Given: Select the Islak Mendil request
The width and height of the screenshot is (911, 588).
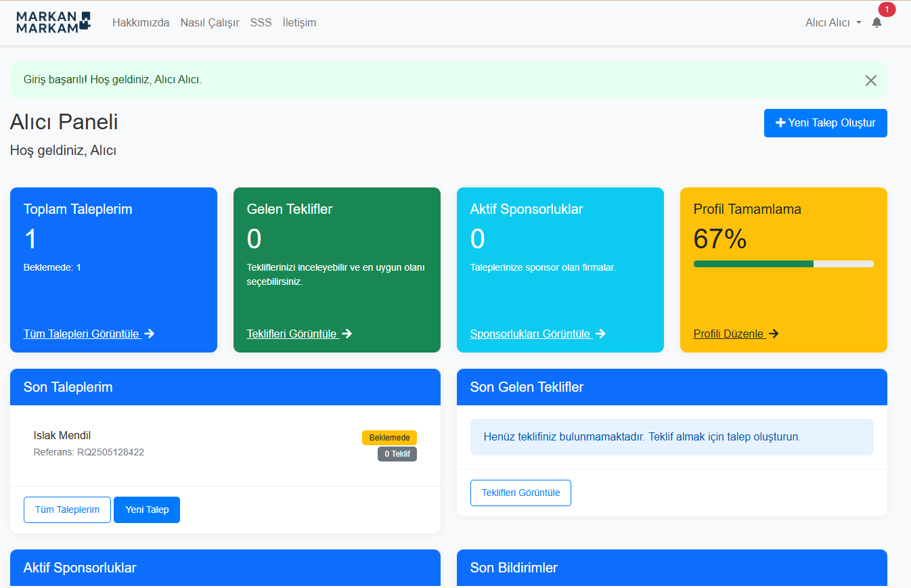Looking at the screenshot, I should [x=62, y=435].
